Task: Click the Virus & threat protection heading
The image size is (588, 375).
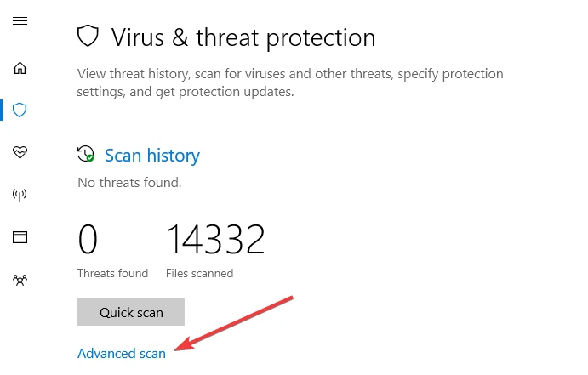Action: point(243,37)
